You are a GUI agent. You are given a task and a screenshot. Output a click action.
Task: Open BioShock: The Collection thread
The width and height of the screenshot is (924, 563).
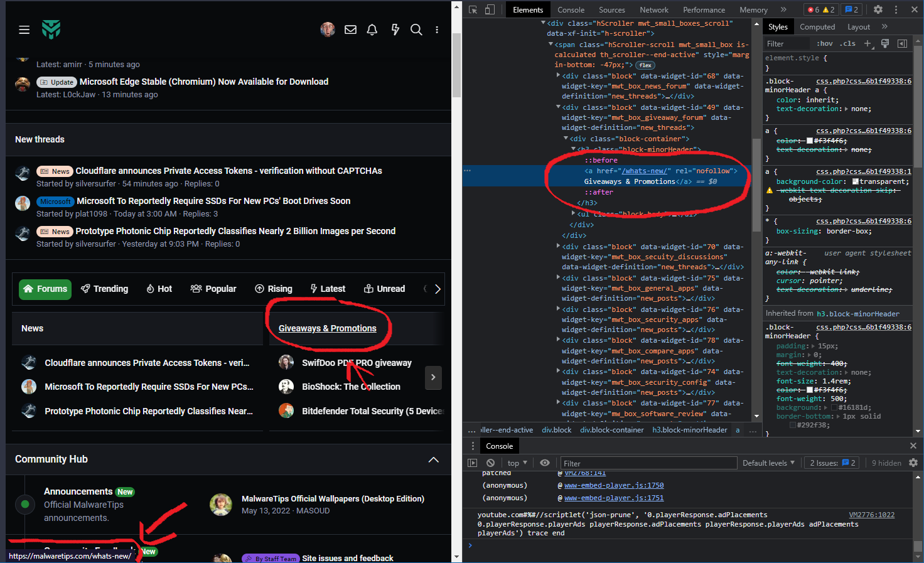(x=351, y=387)
